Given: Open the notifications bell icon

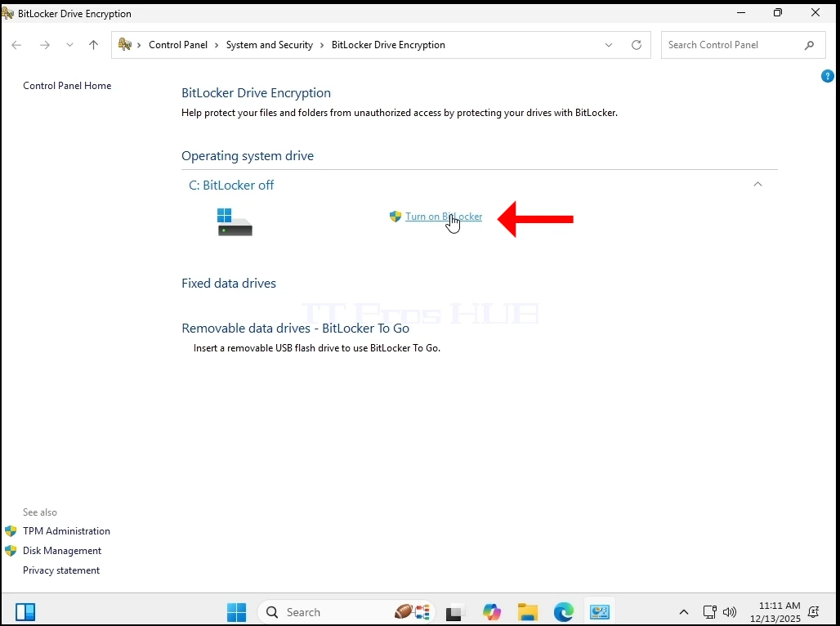Looking at the screenshot, I should pyautogui.click(x=813, y=612).
